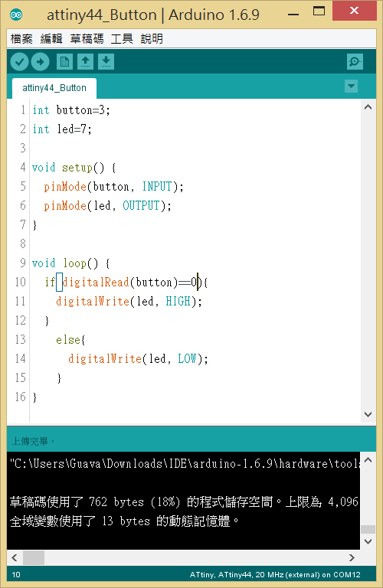Click the console line with 762 bytes
Image resolution: width=383 pixels, height=588 pixels.
point(184,501)
